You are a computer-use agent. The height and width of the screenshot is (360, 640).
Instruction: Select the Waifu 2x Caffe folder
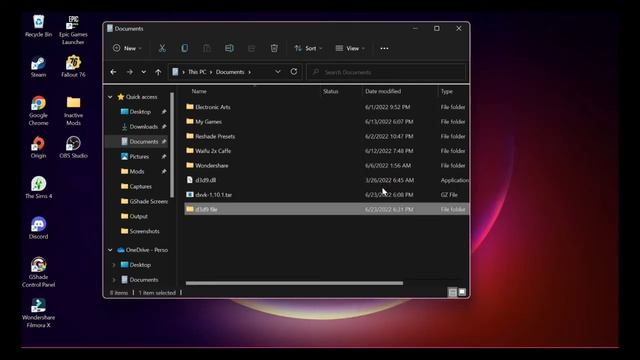[x=327, y=151]
